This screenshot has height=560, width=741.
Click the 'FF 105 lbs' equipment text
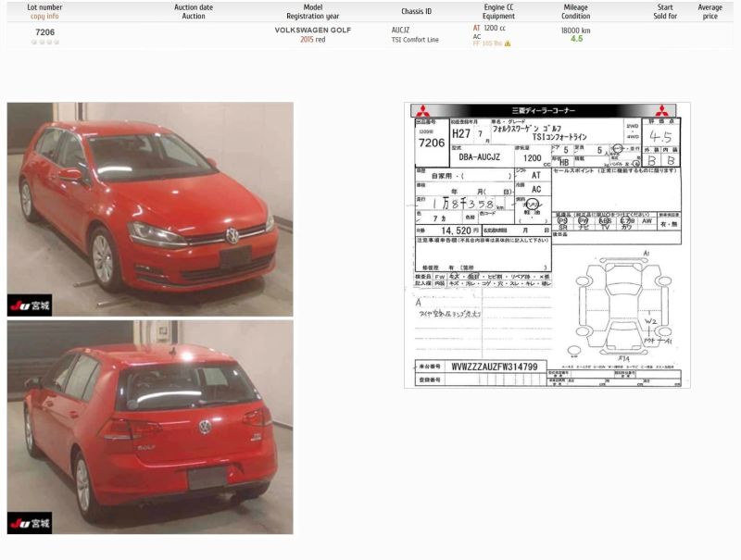pos(488,44)
